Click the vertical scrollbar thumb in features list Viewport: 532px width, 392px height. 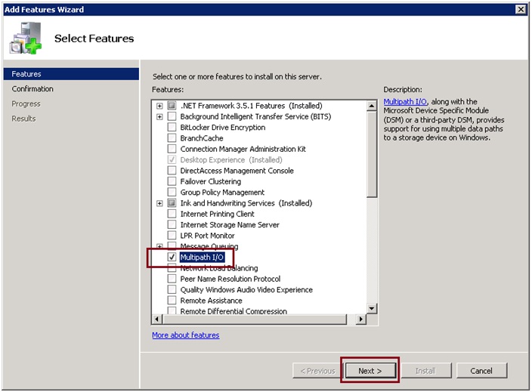point(372,154)
